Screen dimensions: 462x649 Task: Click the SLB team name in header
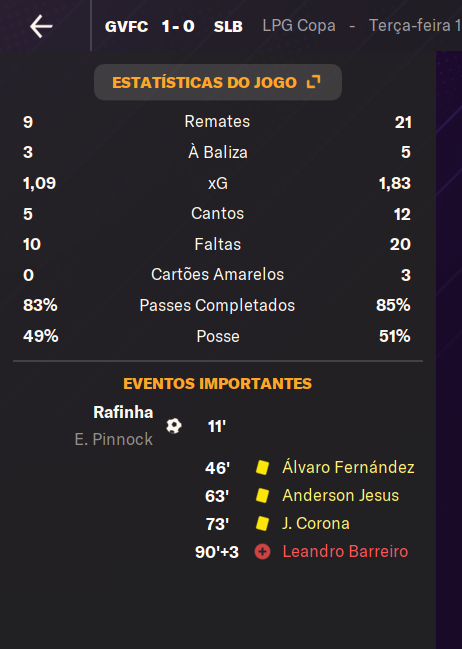coord(228,26)
